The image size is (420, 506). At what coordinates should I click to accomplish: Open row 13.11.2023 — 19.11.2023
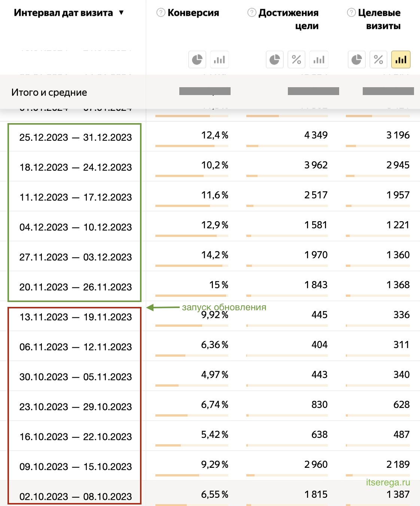coord(75,317)
